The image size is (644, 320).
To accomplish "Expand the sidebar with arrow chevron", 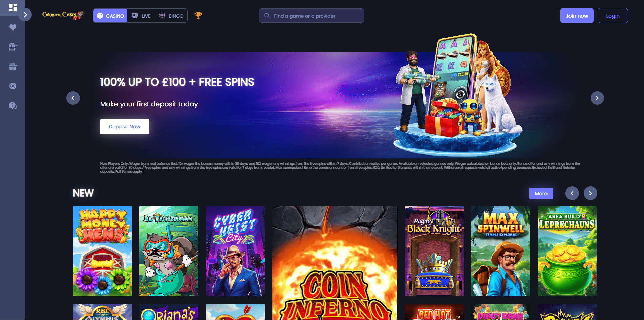I will pyautogui.click(x=25, y=15).
